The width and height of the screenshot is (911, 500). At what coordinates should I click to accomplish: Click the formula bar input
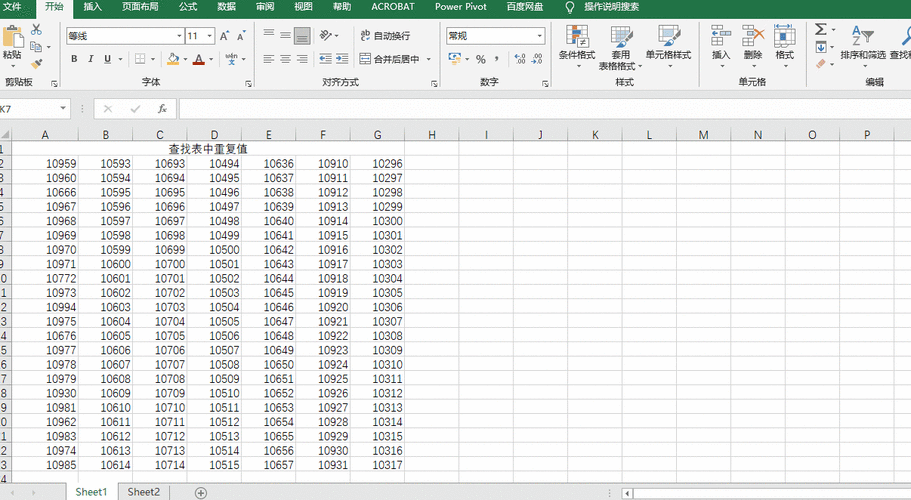[545, 109]
